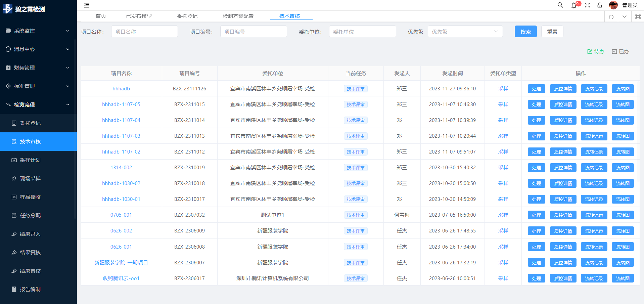Screen dimensions: 644x304
Task: Open project link 新疆服装学院-一期项目
Action: click(x=121, y=263)
